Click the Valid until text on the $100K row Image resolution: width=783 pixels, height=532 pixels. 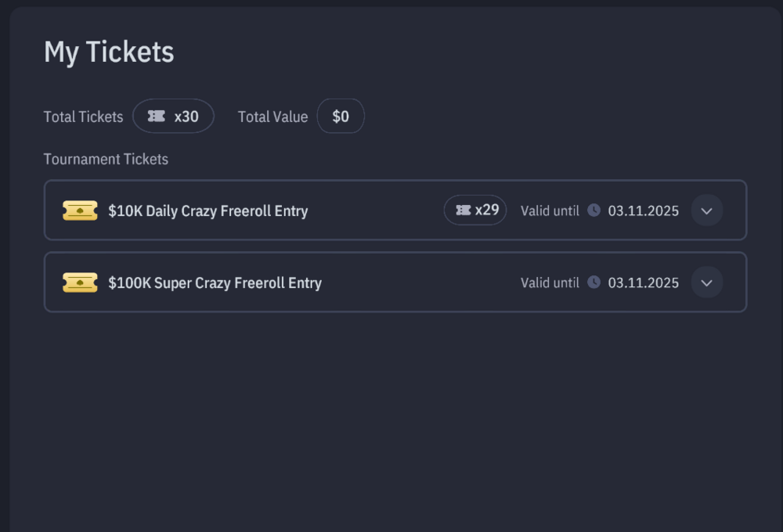pos(550,283)
